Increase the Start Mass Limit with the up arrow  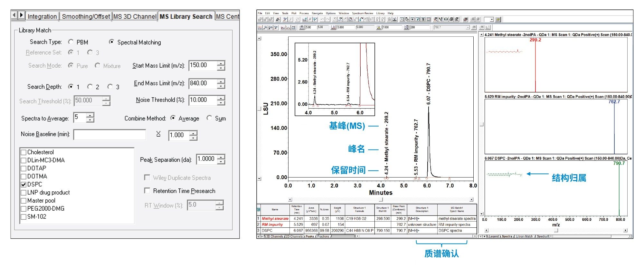coord(221,63)
